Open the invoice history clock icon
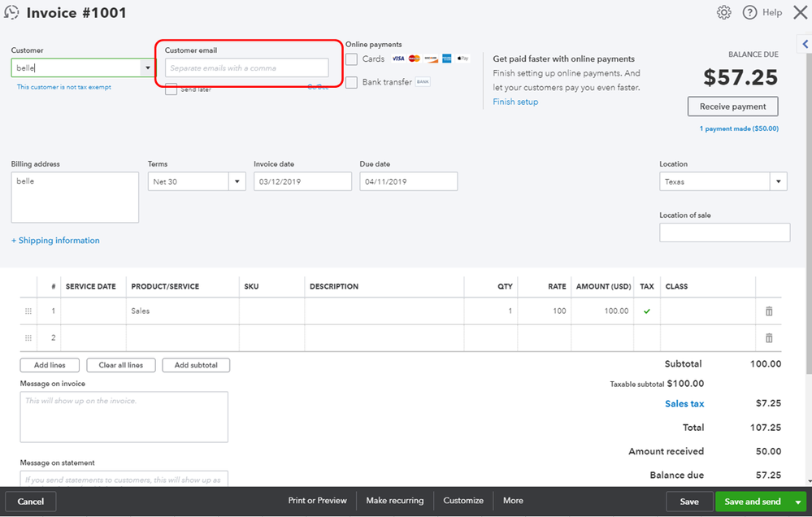This screenshot has height=517, width=812. point(11,12)
